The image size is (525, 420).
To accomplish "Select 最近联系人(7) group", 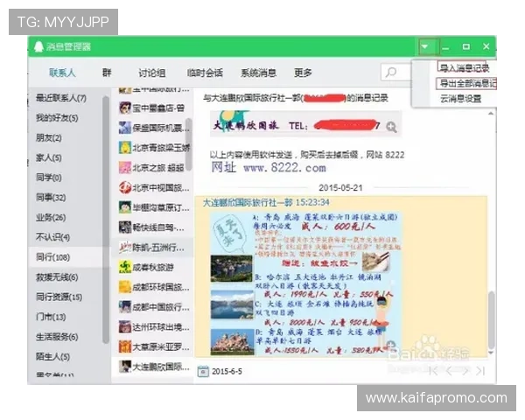I will [x=61, y=98].
